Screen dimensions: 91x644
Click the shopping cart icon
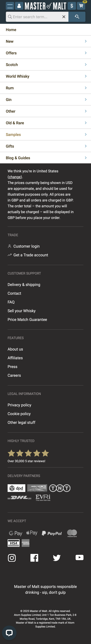pos(81,6)
